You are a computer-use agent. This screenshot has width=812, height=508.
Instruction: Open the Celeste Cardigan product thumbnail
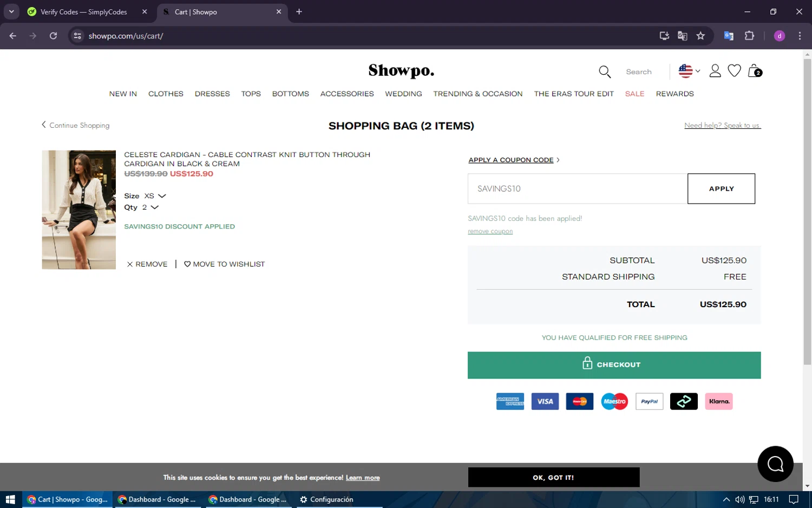coord(79,210)
